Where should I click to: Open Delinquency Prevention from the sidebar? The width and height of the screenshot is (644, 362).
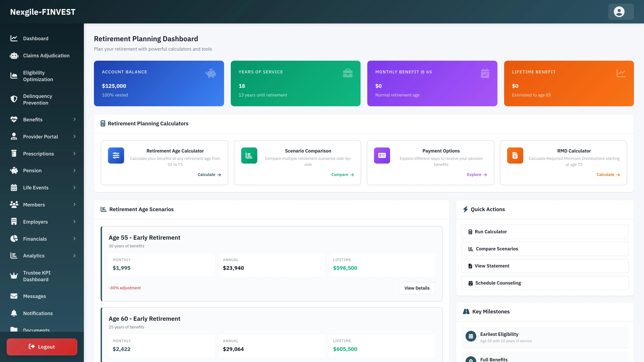tap(38, 99)
